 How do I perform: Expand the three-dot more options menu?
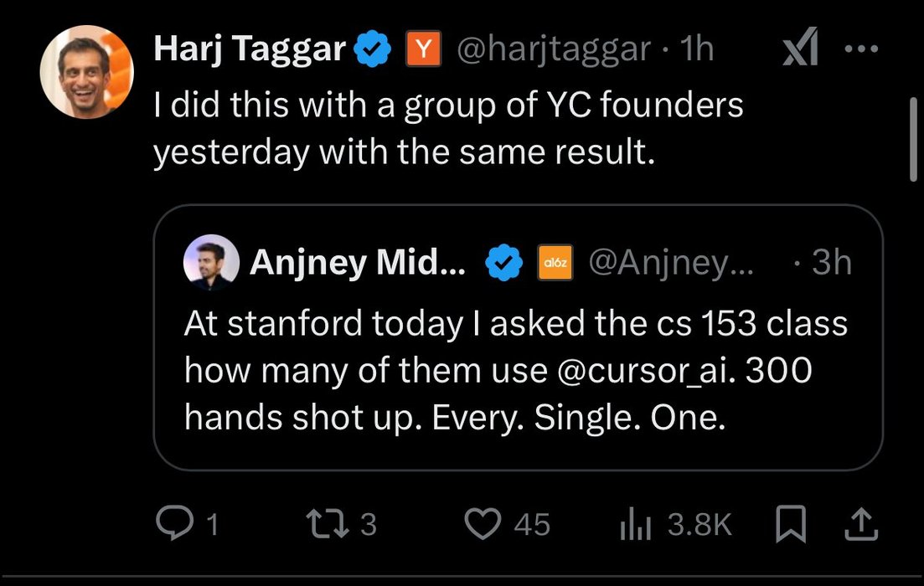(x=860, y=50)
